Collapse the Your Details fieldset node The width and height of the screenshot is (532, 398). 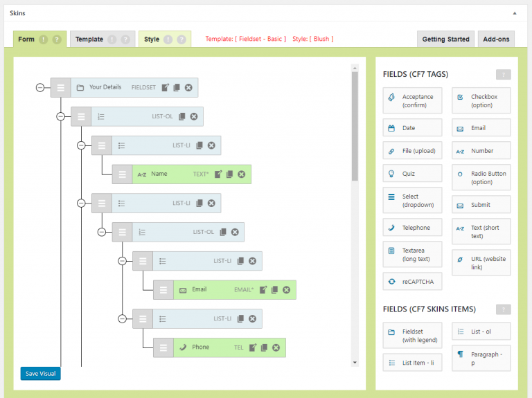click(x=39, y=88)
